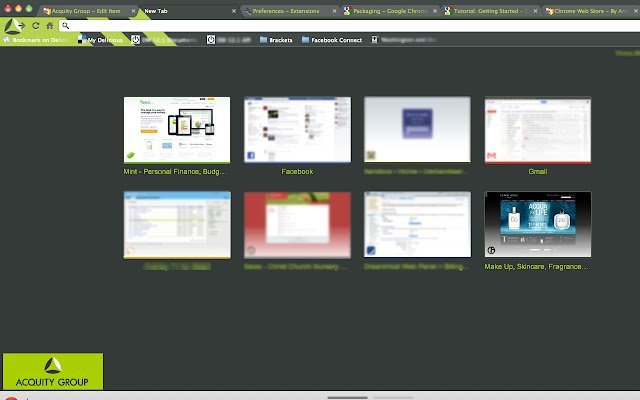This screenshot has width=640, height=400.
Task: Click the forward navigation arrow
Action: (22, 26)
